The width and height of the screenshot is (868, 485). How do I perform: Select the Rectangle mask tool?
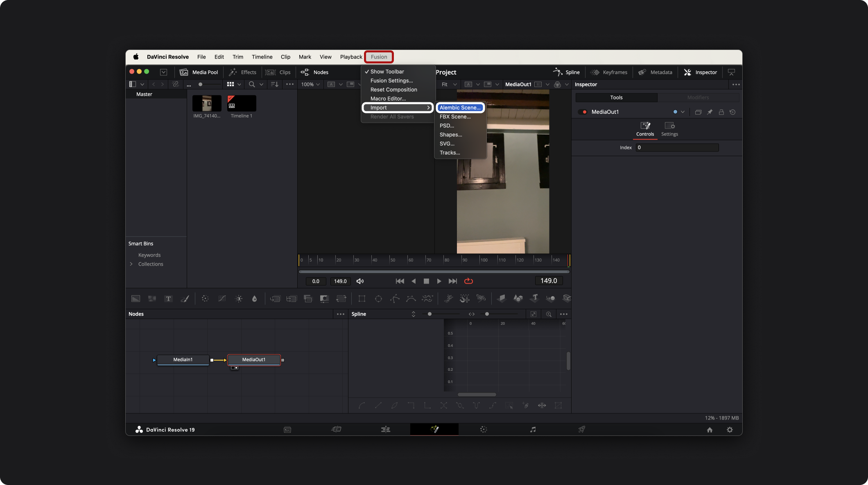click(362, 299)
